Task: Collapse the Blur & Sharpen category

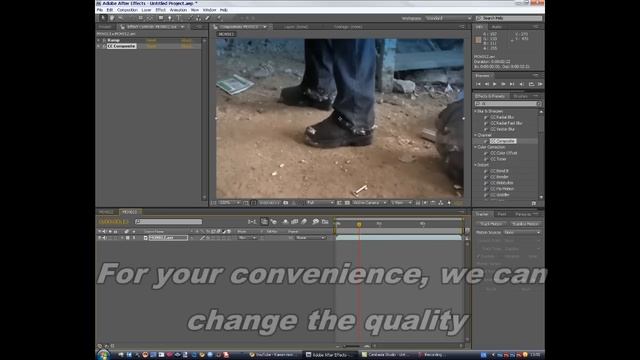Action: pos(476,111)
